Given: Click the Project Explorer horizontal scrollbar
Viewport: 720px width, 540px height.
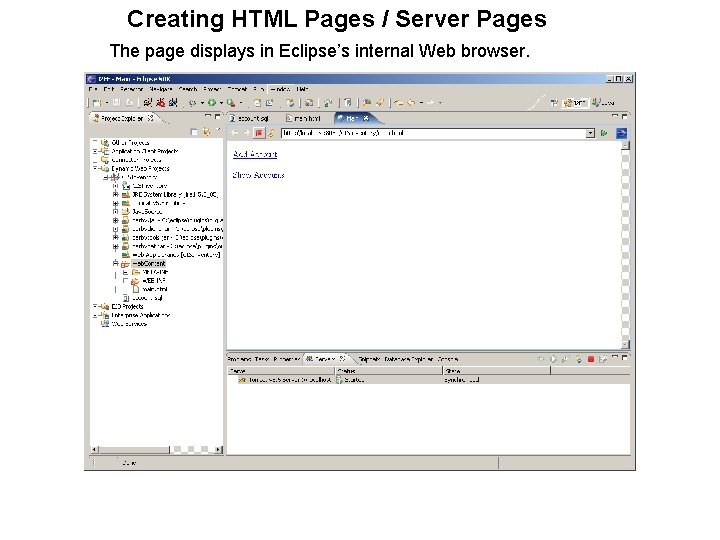Looking at the screenshot, I should pyautogui.click(x=158, y=450).
